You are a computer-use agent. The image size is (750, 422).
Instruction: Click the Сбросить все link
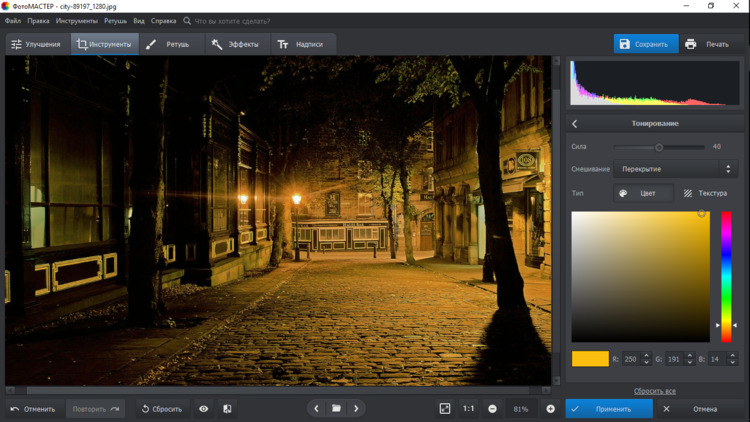655,391
